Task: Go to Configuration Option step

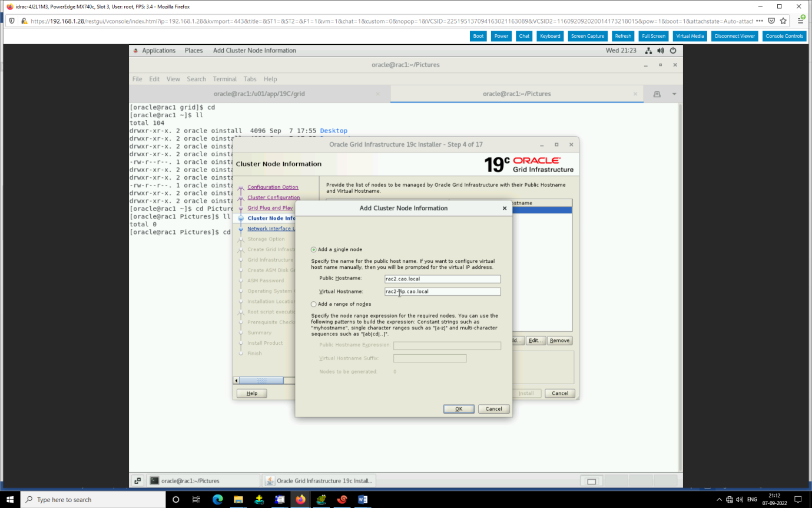Action: click(x=273, y=187)
